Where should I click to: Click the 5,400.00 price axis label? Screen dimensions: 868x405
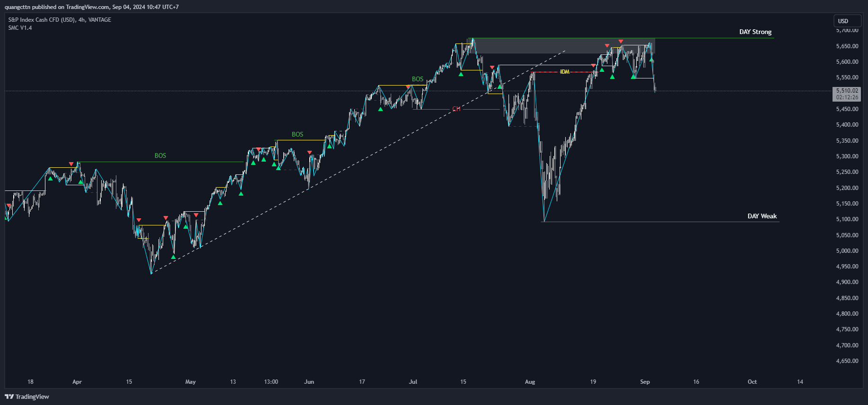pyautogui.click(x=847, y=125)
